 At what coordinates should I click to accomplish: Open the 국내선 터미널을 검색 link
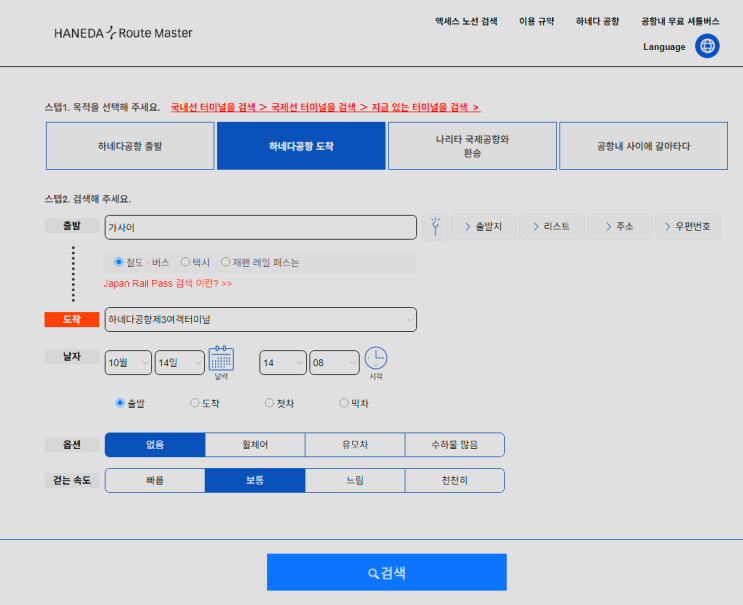(x=218, y=107)
